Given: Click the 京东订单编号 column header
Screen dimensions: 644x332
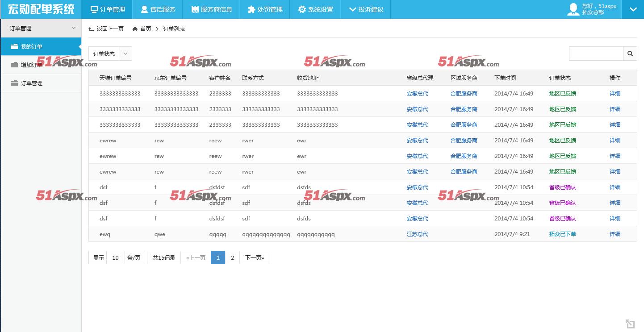Looking at the screenshot, I should pos(171,78).
